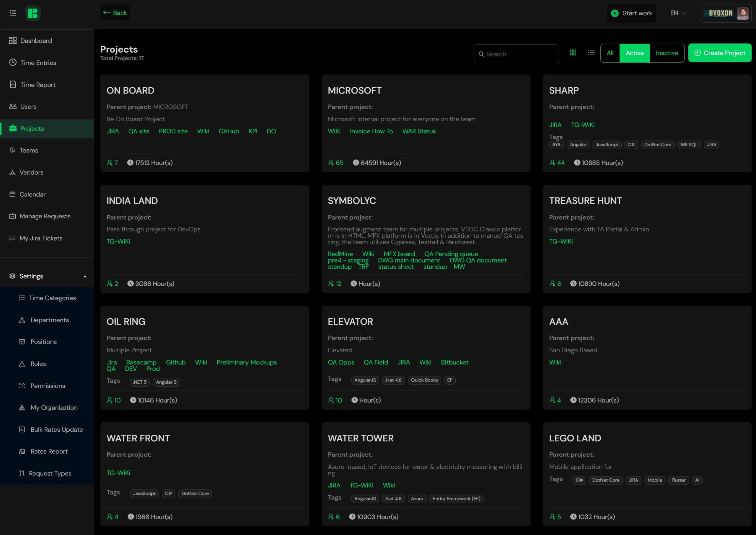
Task: Open the PROD site link
Action: (173, 131)
